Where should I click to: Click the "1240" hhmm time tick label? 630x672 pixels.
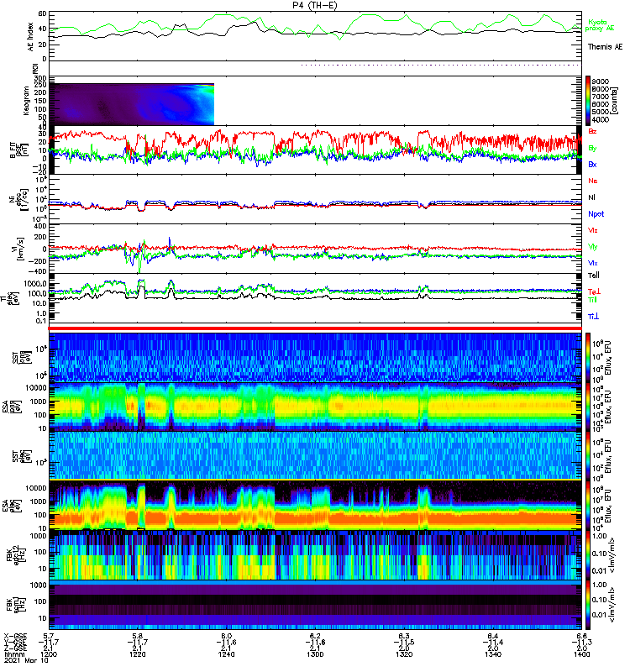[x=226, y=654]
